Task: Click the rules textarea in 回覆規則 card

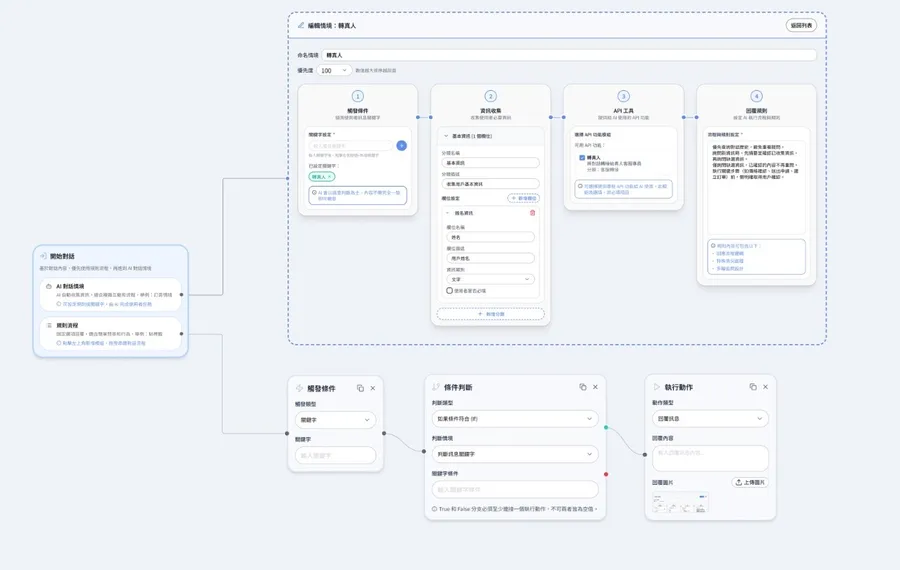Action: (x=756, y=187)
